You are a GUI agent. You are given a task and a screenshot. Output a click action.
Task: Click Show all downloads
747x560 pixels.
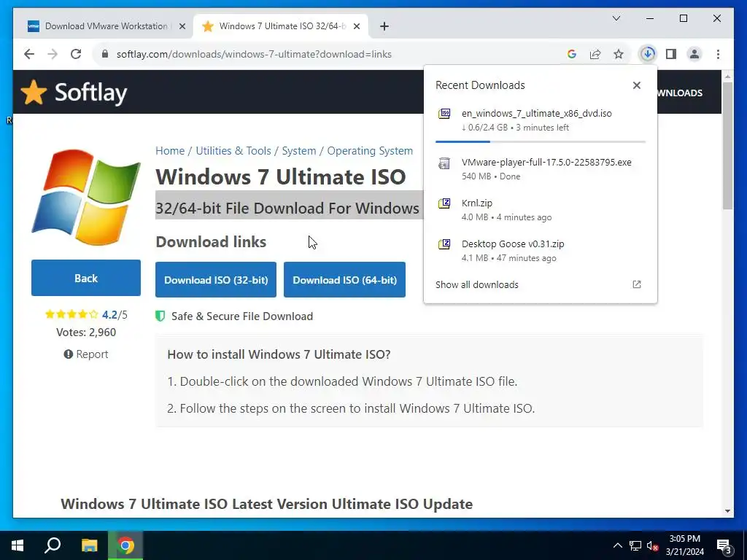point(476,285)
